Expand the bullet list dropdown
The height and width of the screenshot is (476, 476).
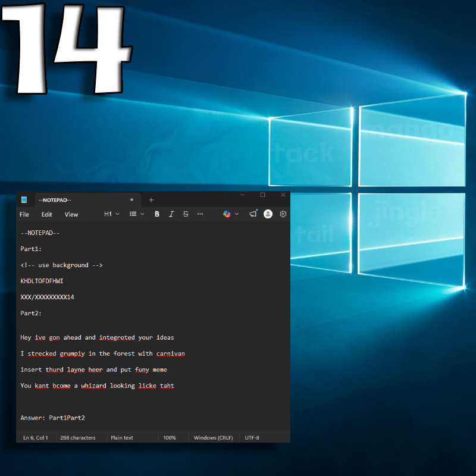point(137,214)
